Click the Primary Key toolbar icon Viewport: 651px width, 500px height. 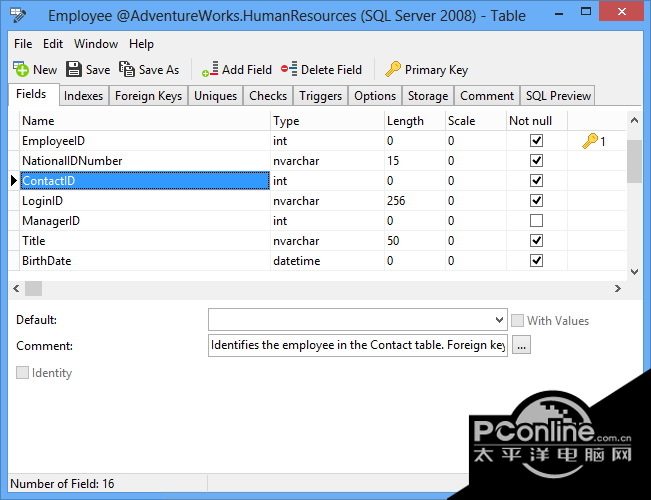coord(393,69)
